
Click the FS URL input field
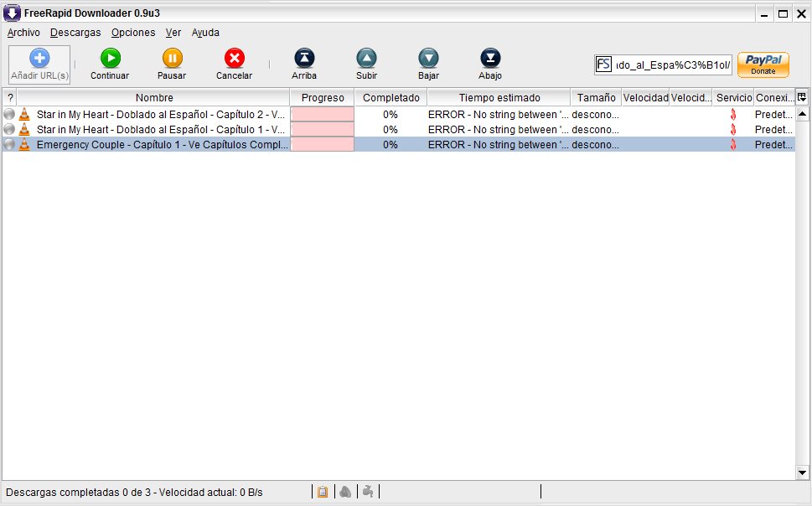click(672, 65)
